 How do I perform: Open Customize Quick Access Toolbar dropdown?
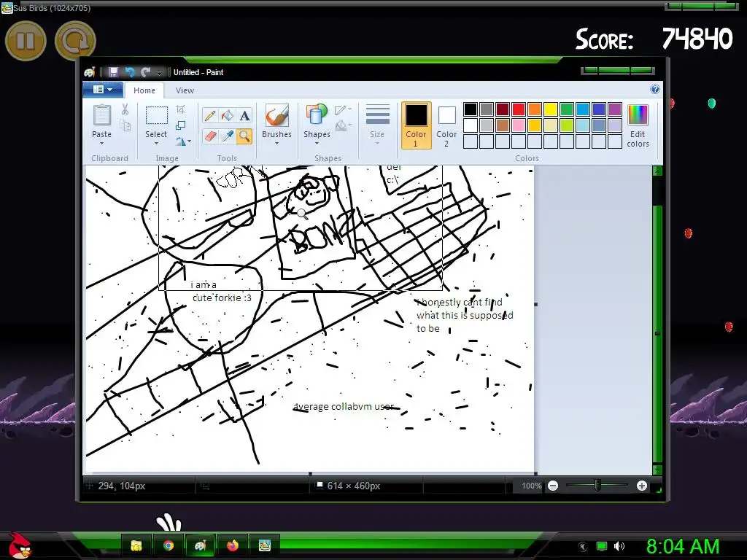coord(159,72)
